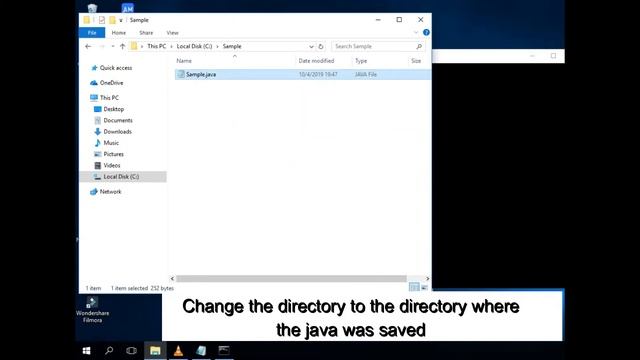Switch to Command Prompt taskbar icon

[x=224, y=351]
